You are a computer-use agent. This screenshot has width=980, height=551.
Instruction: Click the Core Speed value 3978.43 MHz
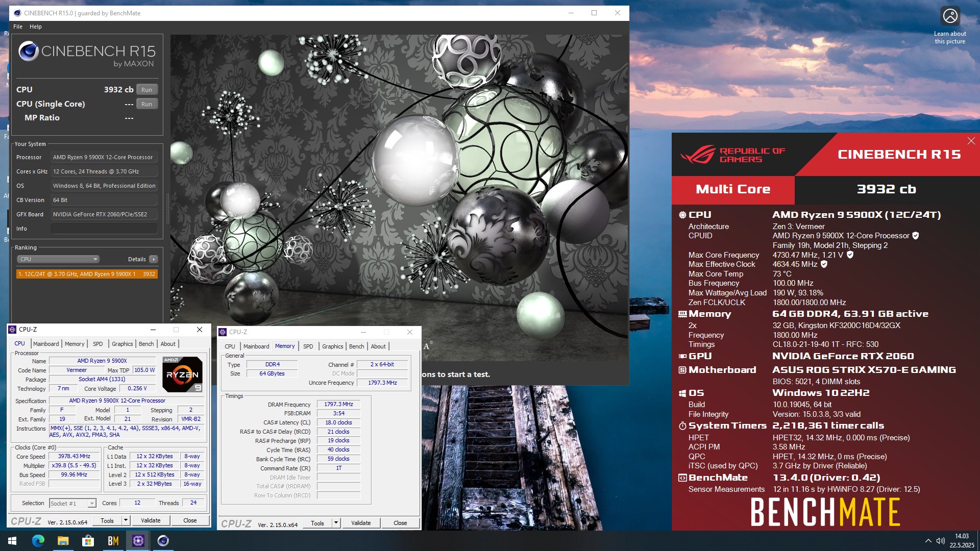tap(74, 457)
